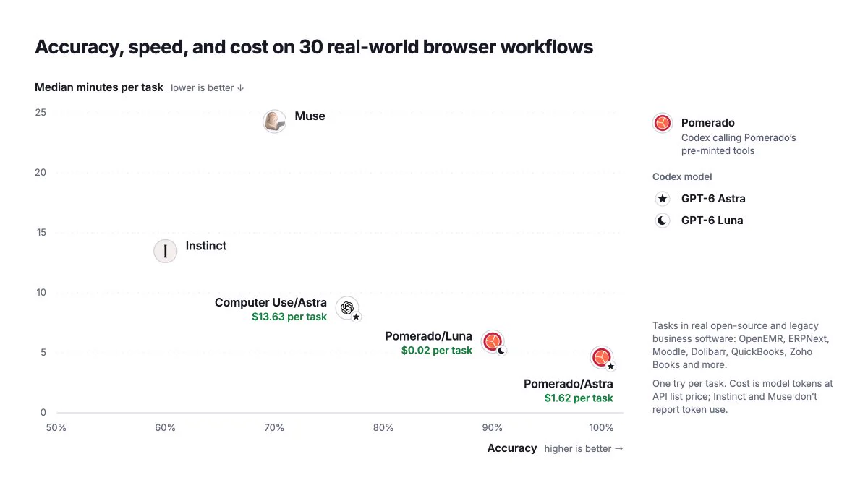The width and height of the screenshot is (868, 488).
Task: Click the x-axis tick 100%
Action: (601, 427)
